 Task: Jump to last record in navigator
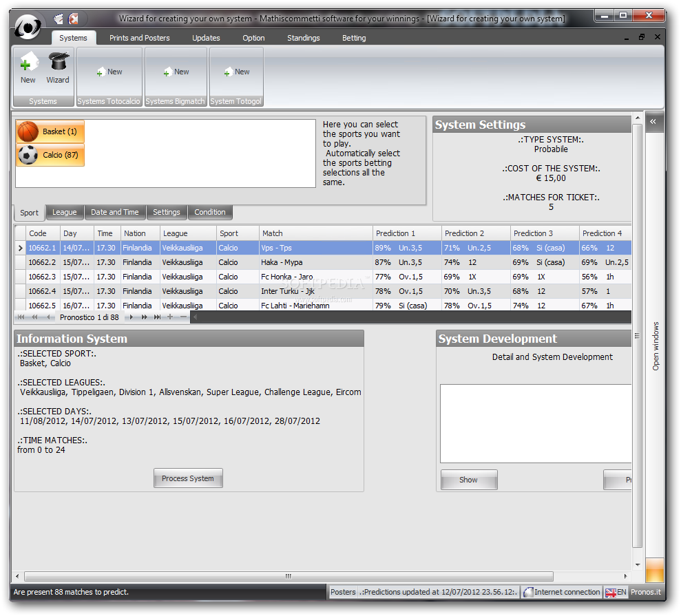click(157, 317)
